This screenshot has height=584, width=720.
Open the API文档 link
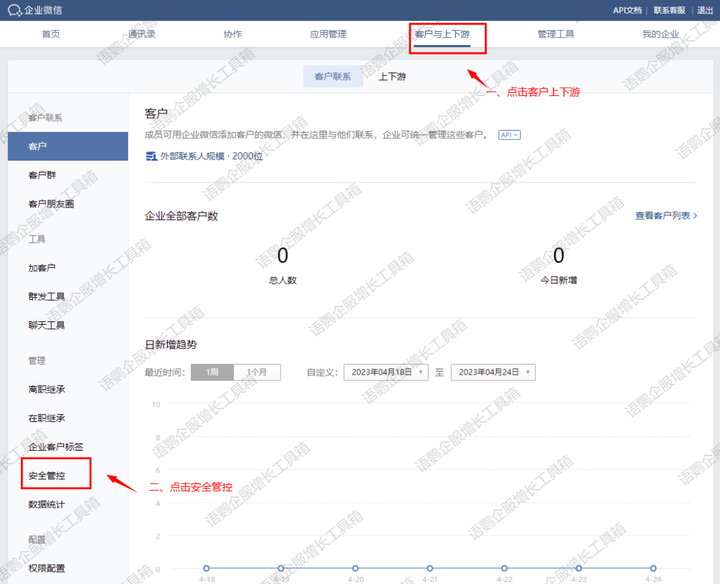627,10
